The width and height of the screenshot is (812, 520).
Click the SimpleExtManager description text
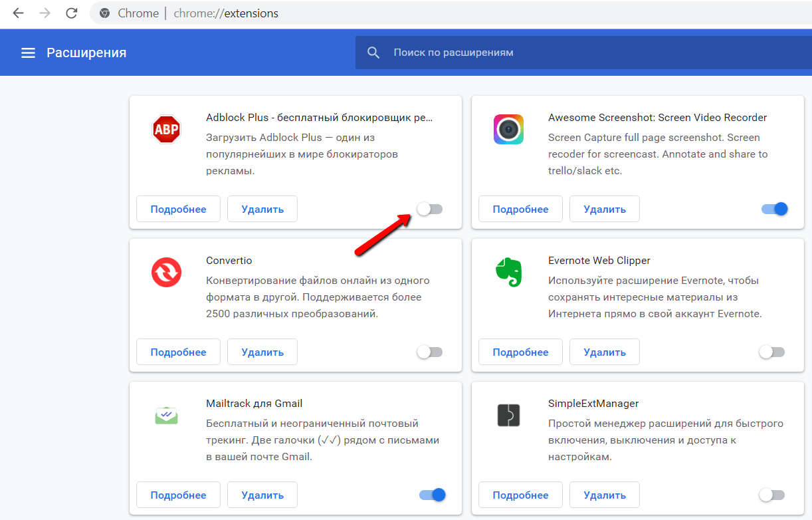666,440
